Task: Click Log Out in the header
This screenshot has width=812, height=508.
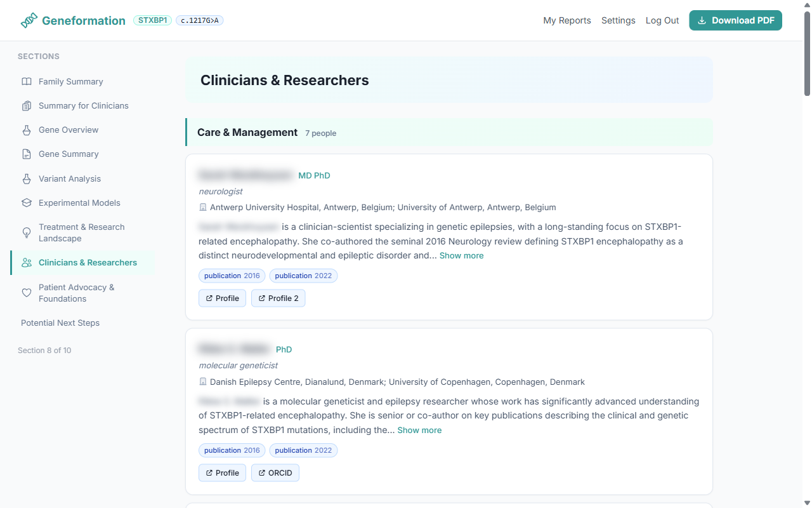Action: pos(662,20)
